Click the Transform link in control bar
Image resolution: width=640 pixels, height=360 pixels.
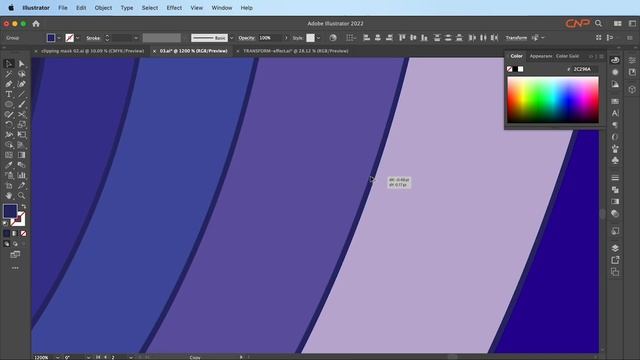coord(516,38)
